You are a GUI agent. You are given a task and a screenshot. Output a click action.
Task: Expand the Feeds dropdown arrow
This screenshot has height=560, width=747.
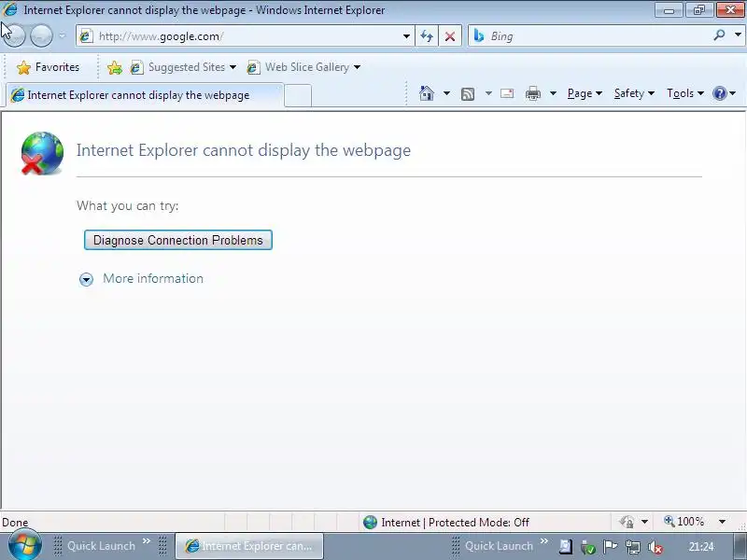pos(488,93)
